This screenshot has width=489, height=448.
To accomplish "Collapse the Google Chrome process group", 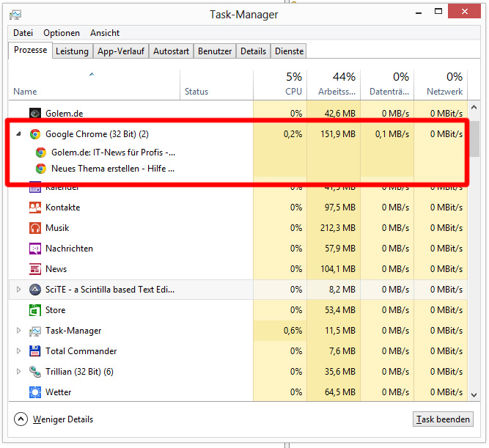I will 18,134.
